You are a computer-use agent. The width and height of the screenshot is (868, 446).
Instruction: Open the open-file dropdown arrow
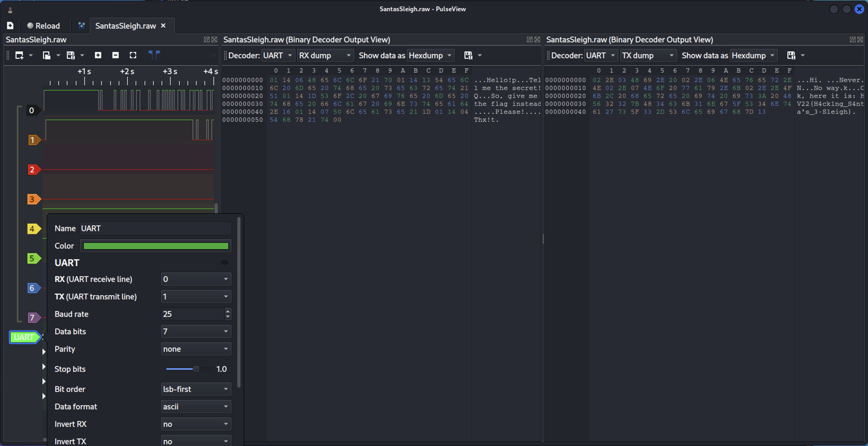pyautogui.click(x=58, y=55)
